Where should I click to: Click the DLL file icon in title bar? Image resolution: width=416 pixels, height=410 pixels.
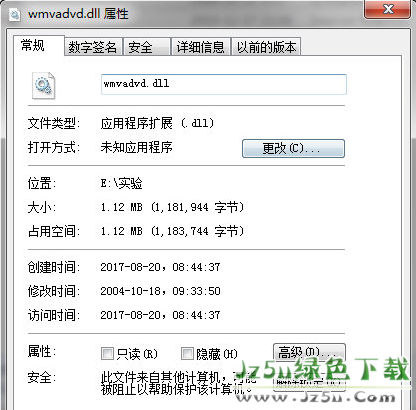15,14
